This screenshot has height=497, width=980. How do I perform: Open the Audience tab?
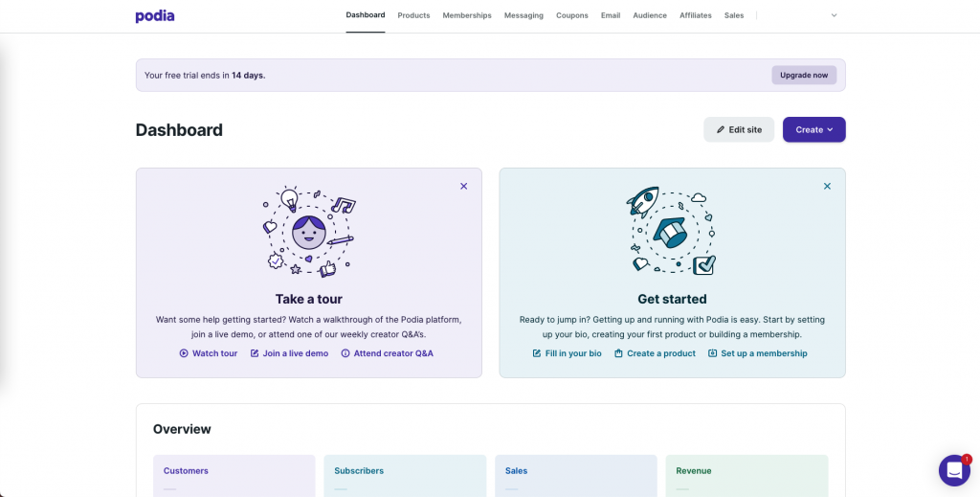tap(650, 15)
